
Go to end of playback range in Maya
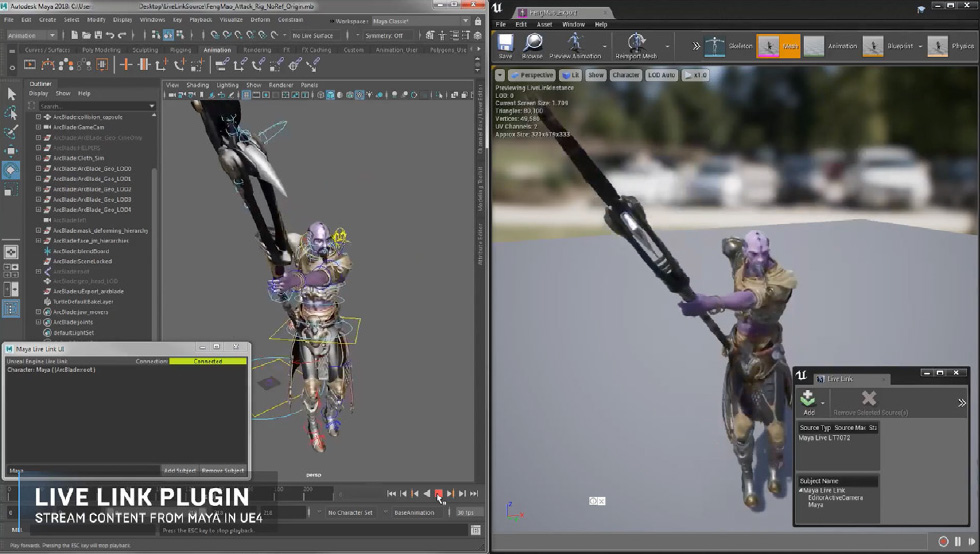pos(474,494)
